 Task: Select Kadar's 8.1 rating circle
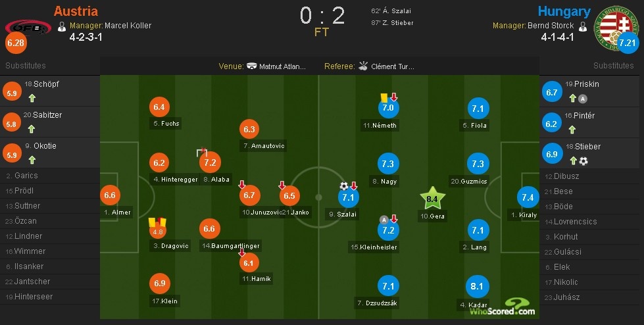tap(477, 286)
